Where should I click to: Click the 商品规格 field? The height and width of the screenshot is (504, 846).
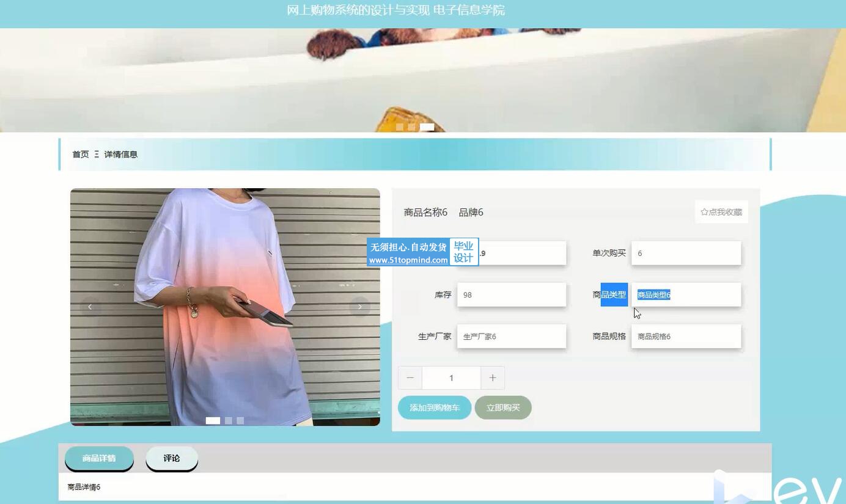click(686, 336)
